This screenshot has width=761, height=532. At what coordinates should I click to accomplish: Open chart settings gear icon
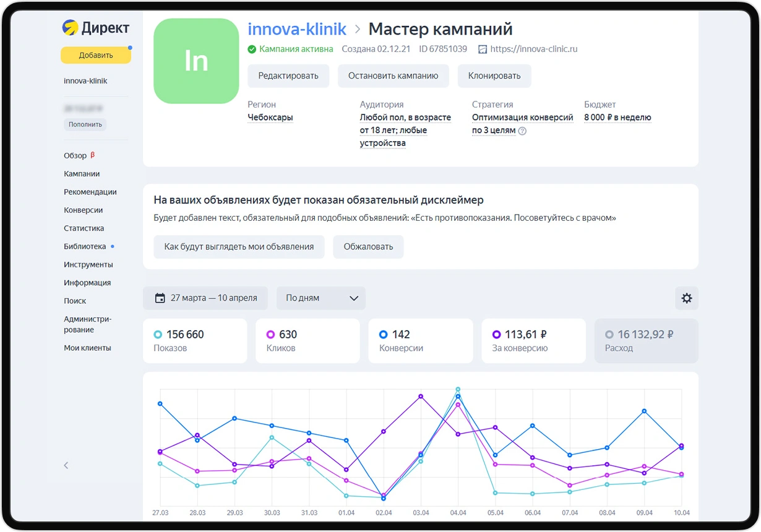tap(686, 298)
